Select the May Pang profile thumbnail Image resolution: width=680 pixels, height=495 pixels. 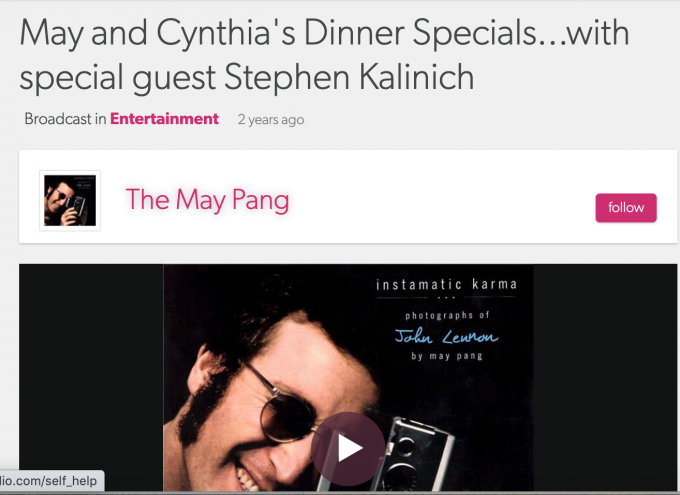(70, 200)
